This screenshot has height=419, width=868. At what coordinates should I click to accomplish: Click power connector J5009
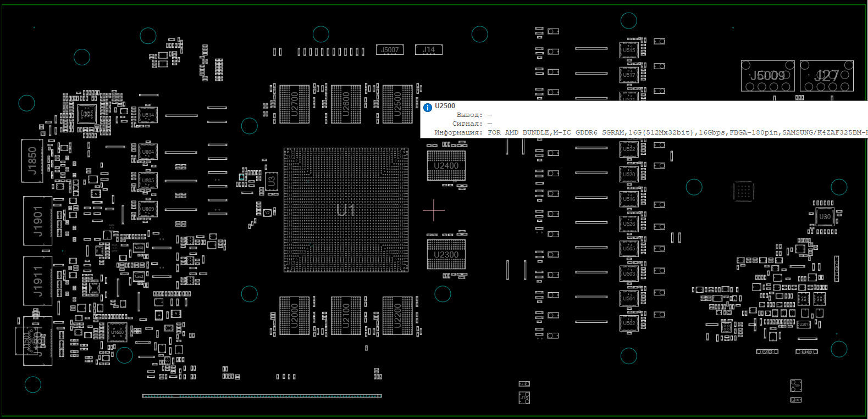(x=767, y=76)
